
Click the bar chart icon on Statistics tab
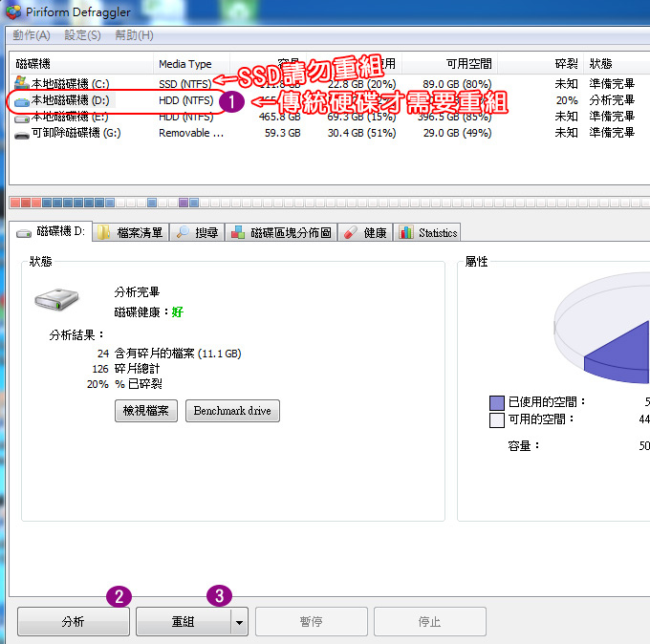click(406, 232)
